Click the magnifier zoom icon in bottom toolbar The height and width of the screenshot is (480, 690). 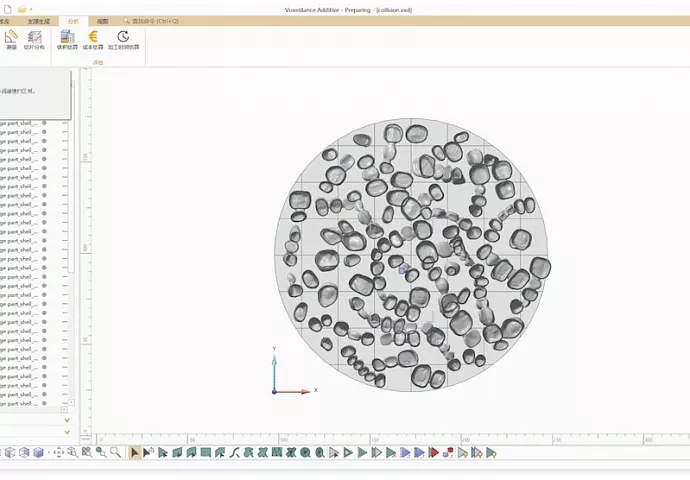tap(115, 453)
